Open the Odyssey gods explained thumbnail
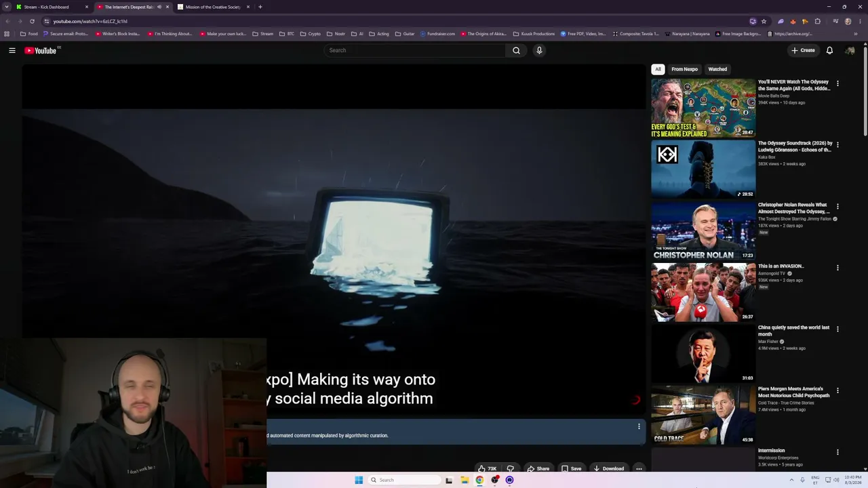The image size is (868, 488). [703, 108]
